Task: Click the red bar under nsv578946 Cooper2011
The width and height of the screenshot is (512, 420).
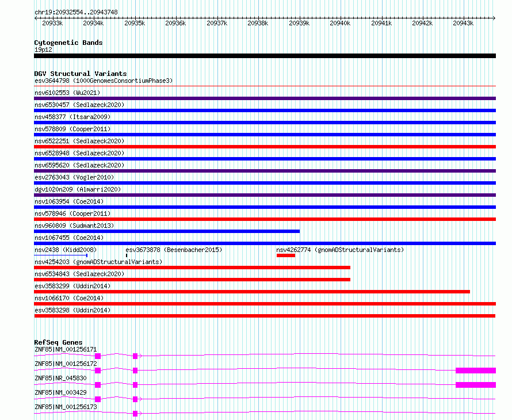Action: [x=265, y=219]
